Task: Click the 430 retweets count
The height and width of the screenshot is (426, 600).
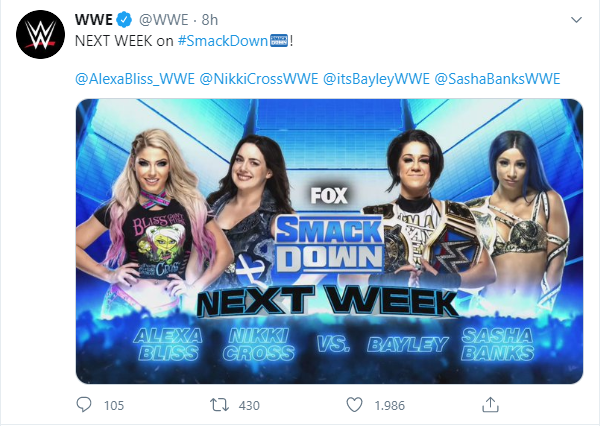Action: [x=249, y=405]
